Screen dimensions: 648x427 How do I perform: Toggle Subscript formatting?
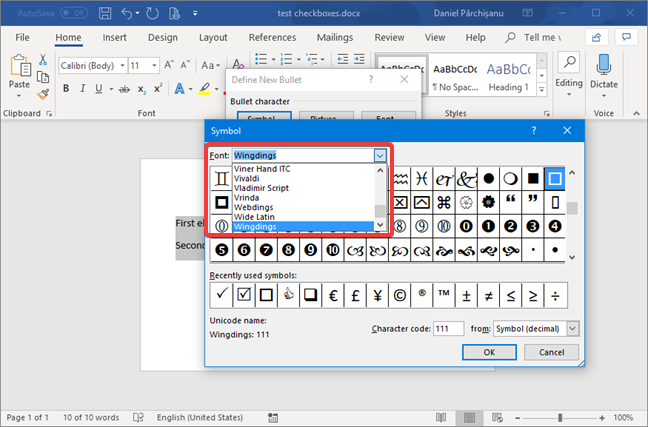pyautogui.click(x=142, y=89)
